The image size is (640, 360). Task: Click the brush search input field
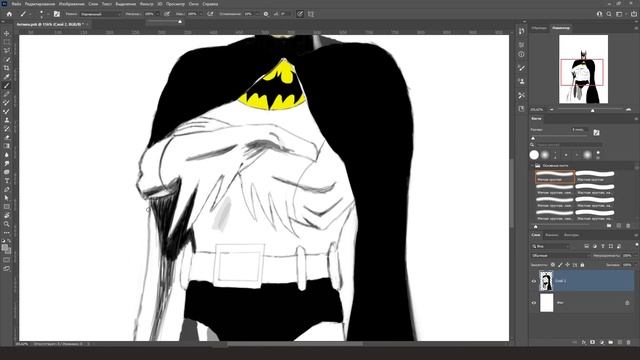point(568,145)
